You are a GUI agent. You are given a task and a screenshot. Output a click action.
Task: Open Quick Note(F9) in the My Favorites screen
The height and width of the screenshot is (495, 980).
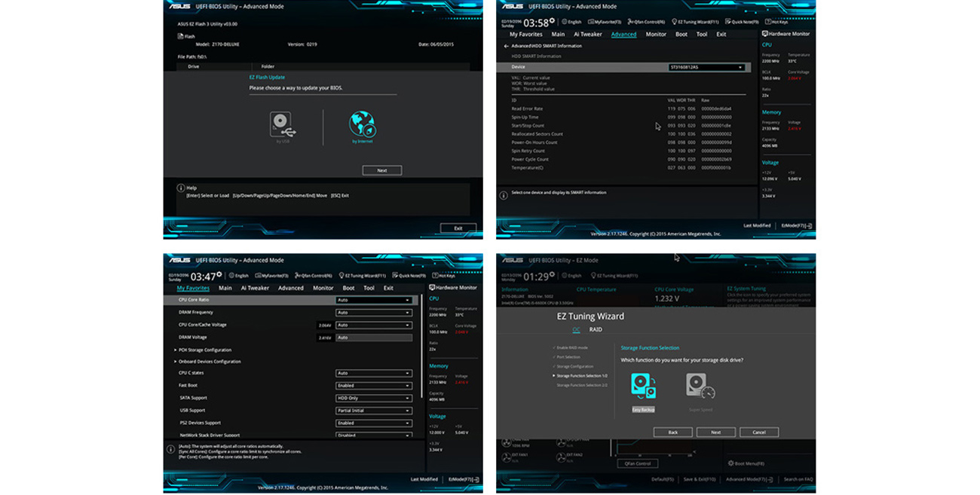(x=407, y=276)
